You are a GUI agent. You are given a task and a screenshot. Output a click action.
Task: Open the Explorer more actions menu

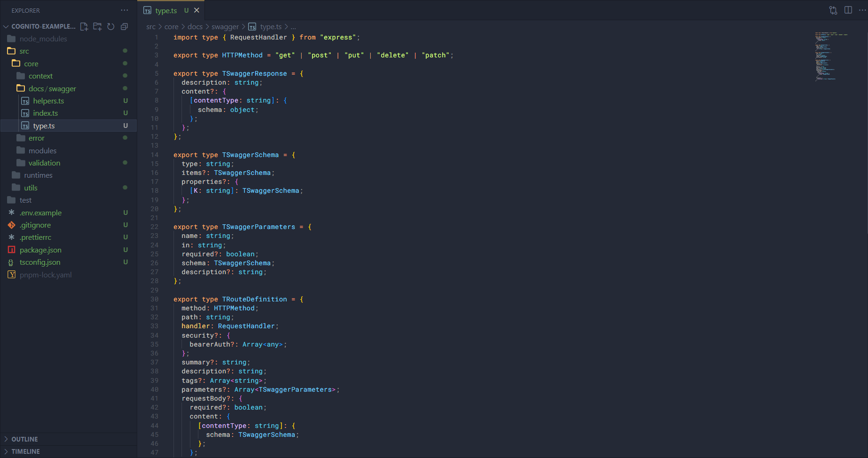tap(124, 10)
